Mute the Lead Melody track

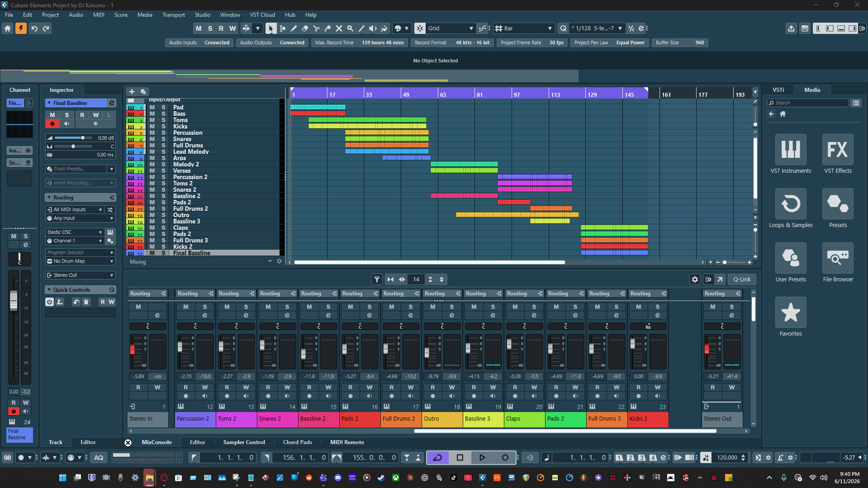(x=152, y=152)
